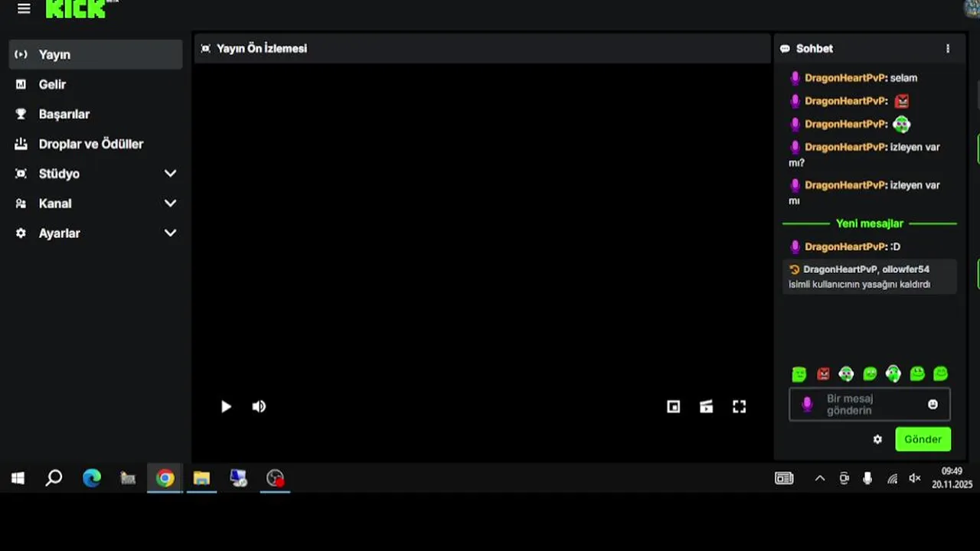The width and height of the screenshot is (980, 551).
Task: Play the stream preview
Action: click(x=226, y=406)
